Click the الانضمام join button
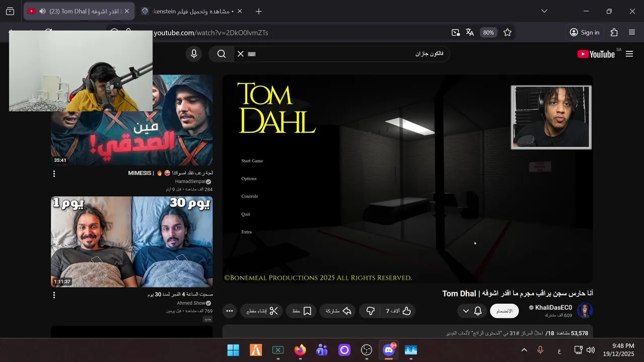 pos(504,311)
